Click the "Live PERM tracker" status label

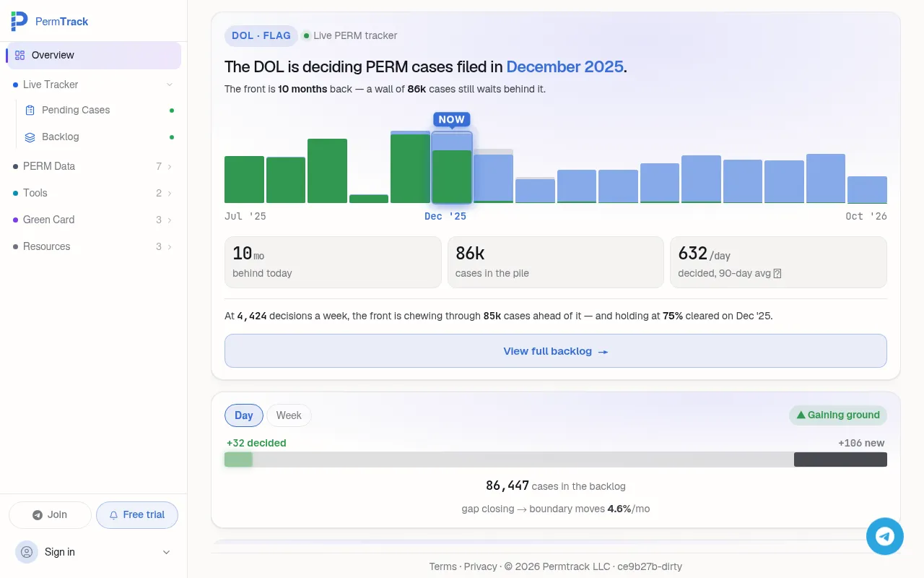pos(350,35)
